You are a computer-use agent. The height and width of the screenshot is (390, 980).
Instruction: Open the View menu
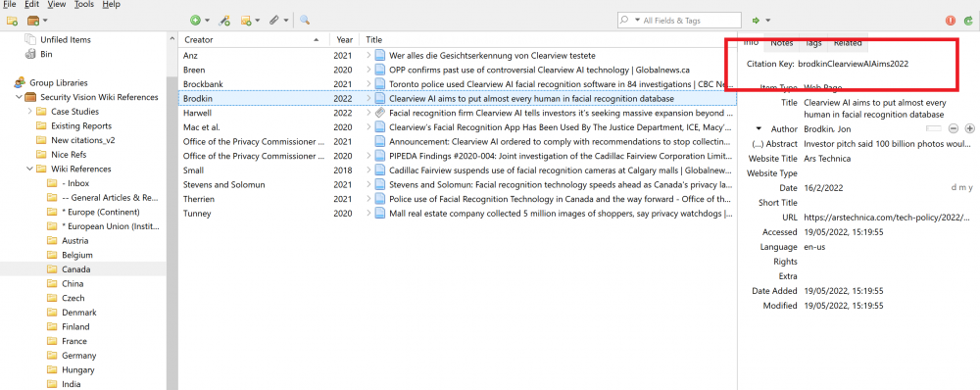56,4
